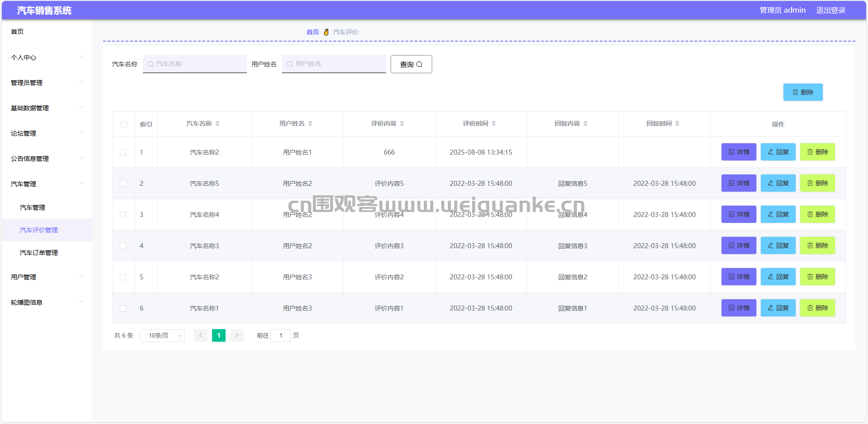Screen dimensions: 868x424
Task: Reply to the review in row 1
Action: pyautogui.click(x=778, y=152)
